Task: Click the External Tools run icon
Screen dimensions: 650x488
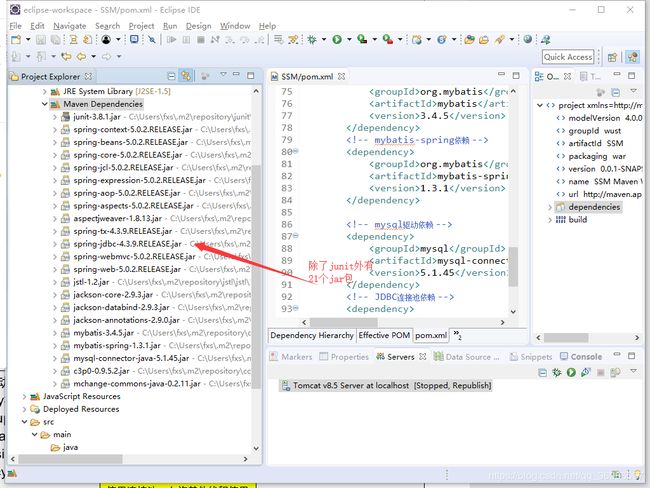Action: point(388,39)
